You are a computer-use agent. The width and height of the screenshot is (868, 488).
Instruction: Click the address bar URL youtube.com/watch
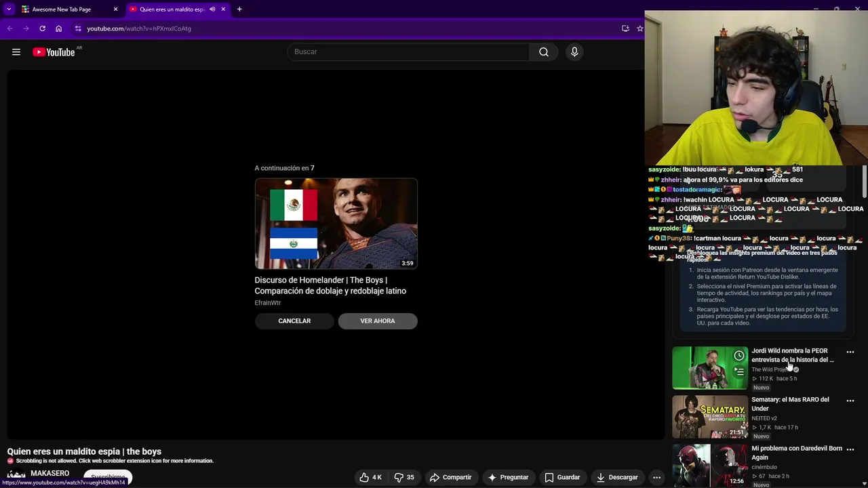pyautogui.click(x=139, y=28)
